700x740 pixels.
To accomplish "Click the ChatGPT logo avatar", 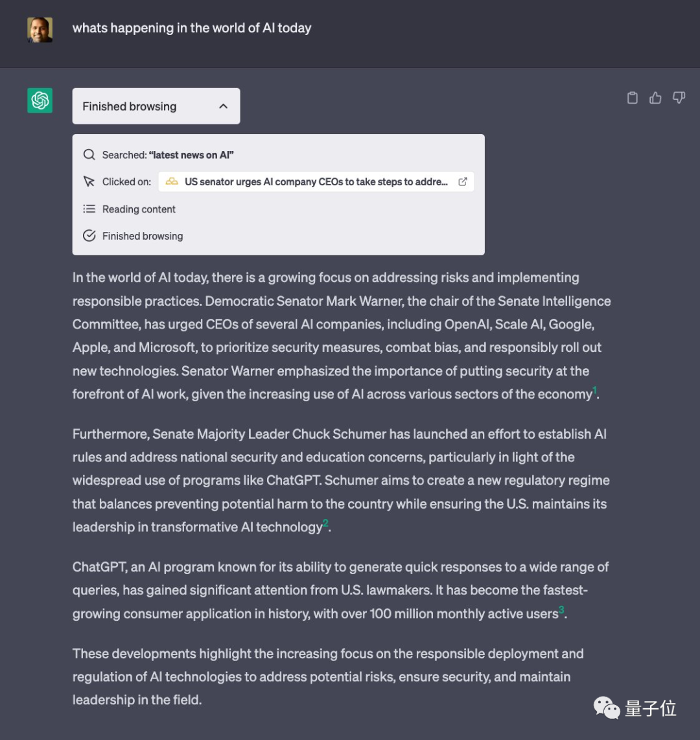I will [x=39, y=101].
